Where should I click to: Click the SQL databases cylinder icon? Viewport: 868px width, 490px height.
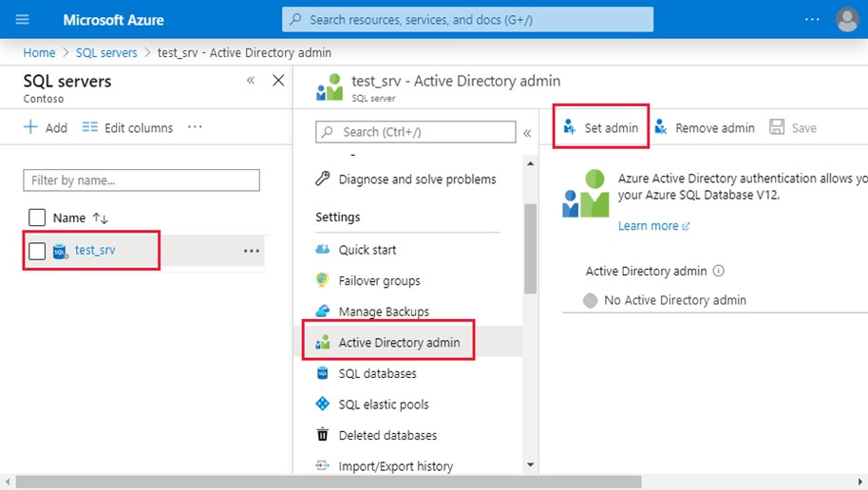click(323, 372)
